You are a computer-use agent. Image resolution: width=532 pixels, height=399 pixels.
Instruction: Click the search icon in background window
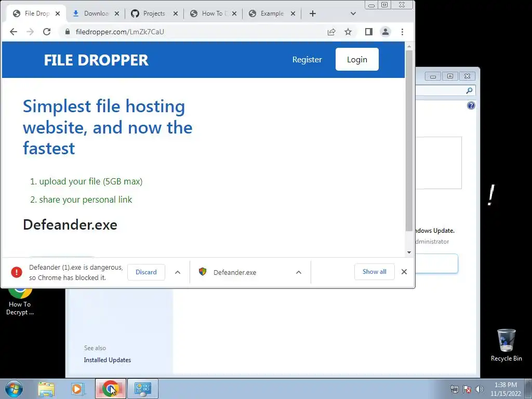[469, 90]
